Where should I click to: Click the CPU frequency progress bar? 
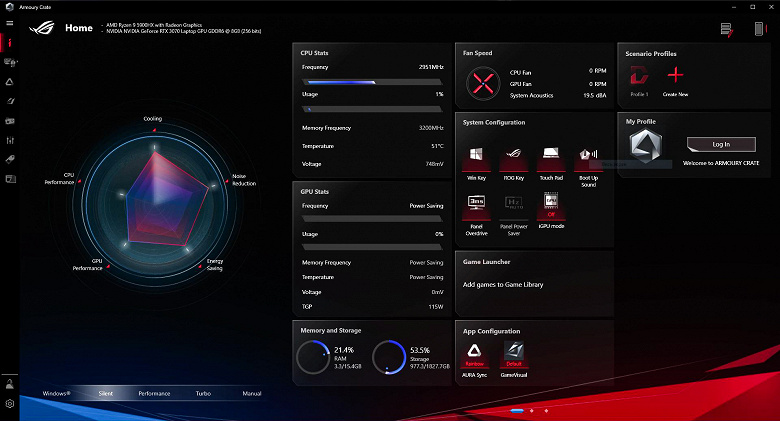pos(372,82)
